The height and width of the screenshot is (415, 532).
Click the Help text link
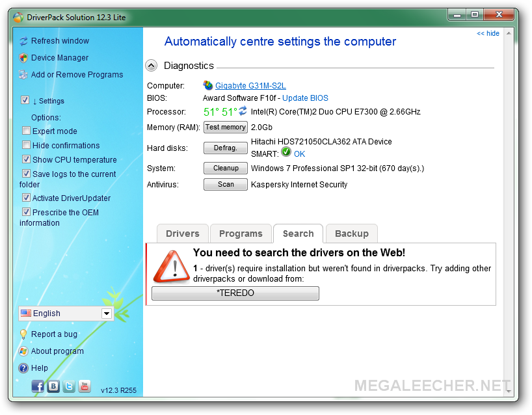coord(40,368)
